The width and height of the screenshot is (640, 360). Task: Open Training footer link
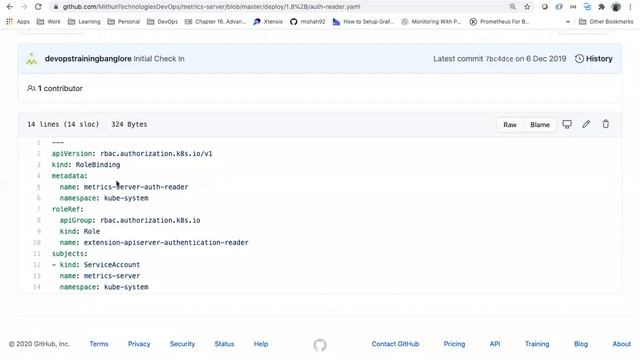click(537, 344)
